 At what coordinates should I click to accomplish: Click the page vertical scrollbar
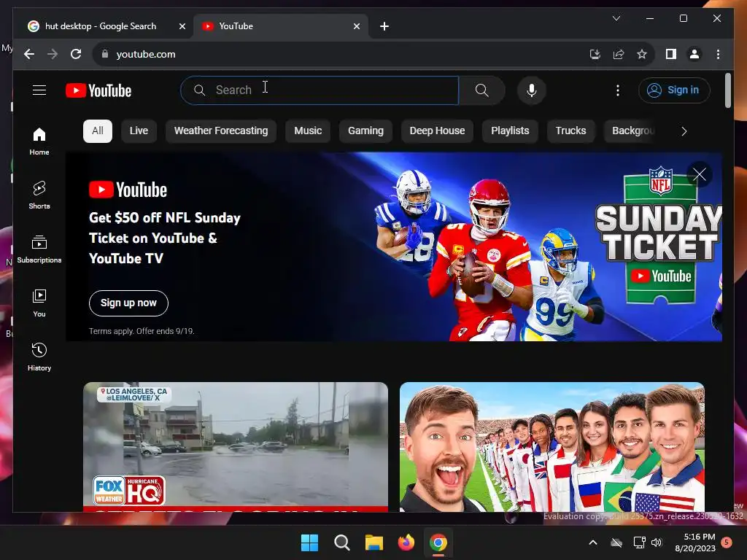pos(727,90)
